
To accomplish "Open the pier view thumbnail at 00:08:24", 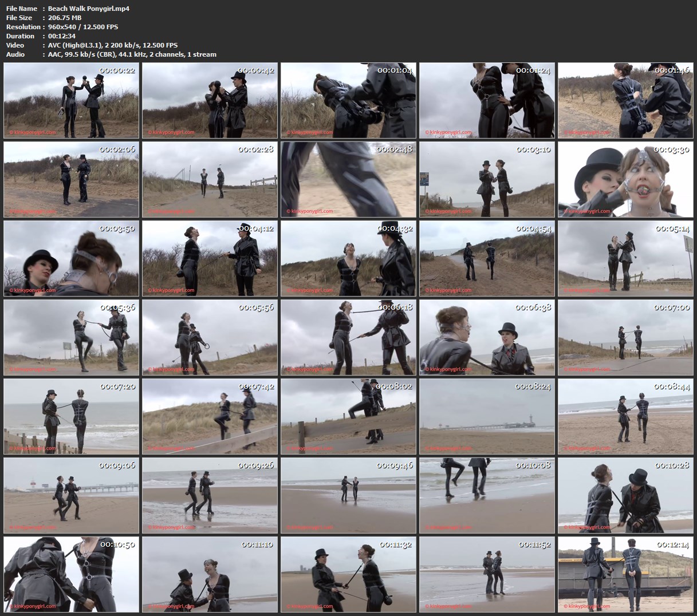I will (x=487, y=416).
